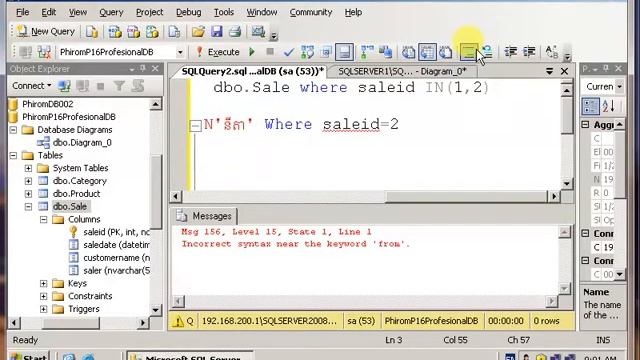Image resolution: width=640 pixels, height=360 pixels.
Task: Open an Analysis Services XMLA Query
Action: point(152,31)
